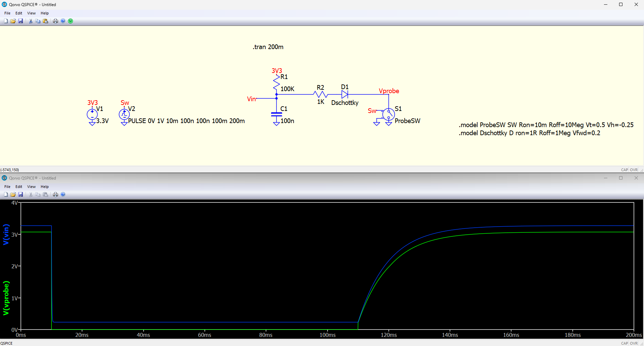Image resolution: width=644 pixels, height=346 pixels.
Task: Print the waveform using its printer icon
Action: [55, 194]
